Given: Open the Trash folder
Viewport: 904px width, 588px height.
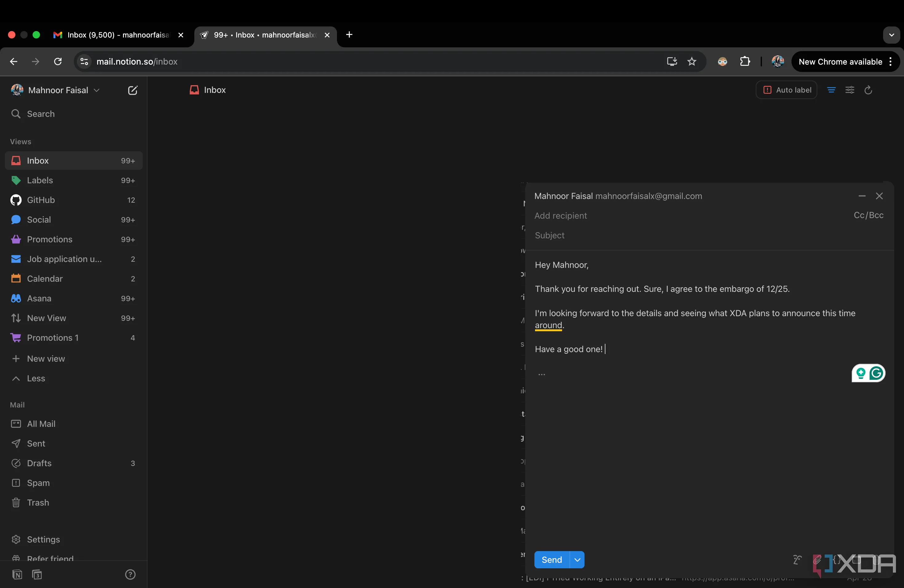Looking at the screenshot, I should [x=74, y=503].
